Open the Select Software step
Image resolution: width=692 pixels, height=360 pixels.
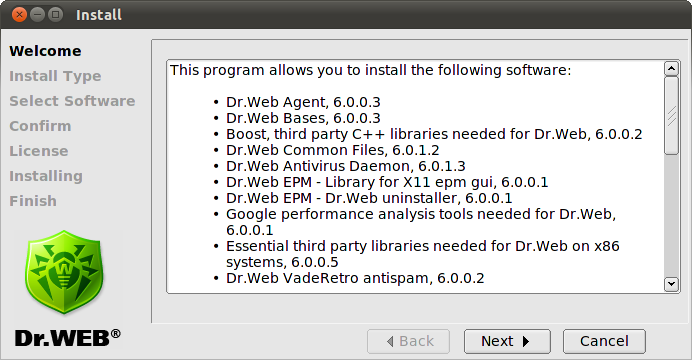click(72, 101)
